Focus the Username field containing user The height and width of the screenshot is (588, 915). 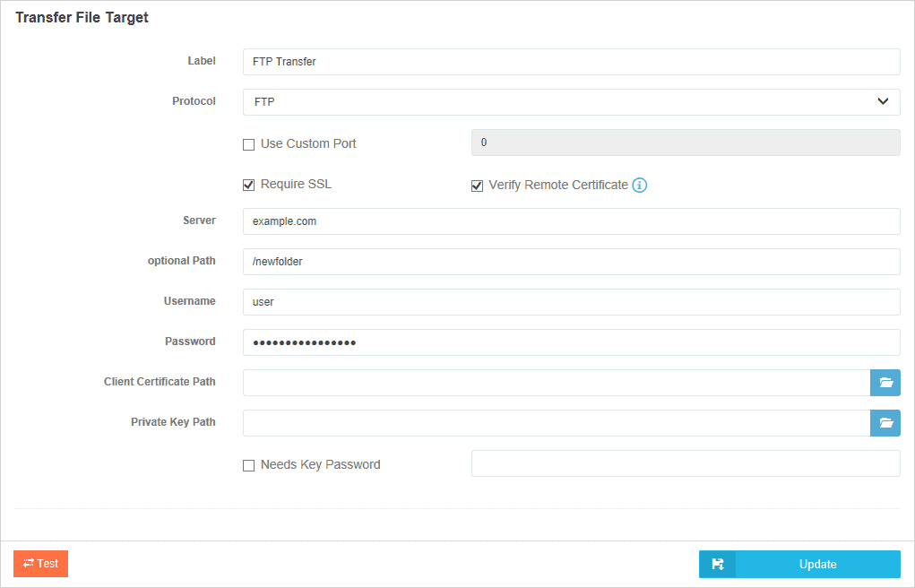571,301
